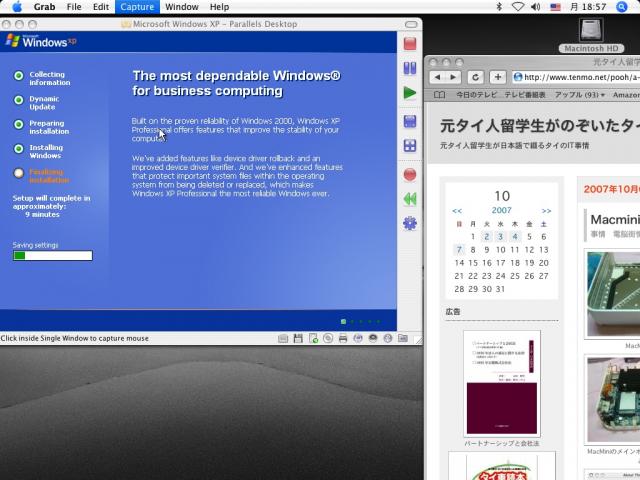Go back in the Safari window
The height and width of the screenshot is (480, 640).
pyautogui.click(x=437, y=77)
